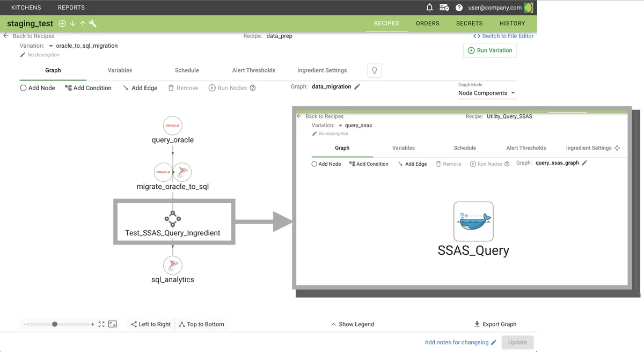The image size is (644, 354).
Task: Edit the data_migration graph name pencil
Action: click(357, 86)
